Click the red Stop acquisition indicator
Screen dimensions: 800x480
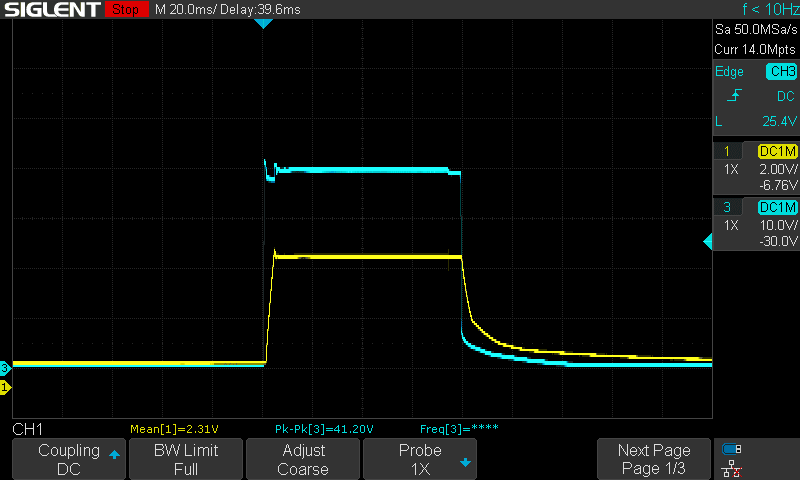click(x=124, y=9)
